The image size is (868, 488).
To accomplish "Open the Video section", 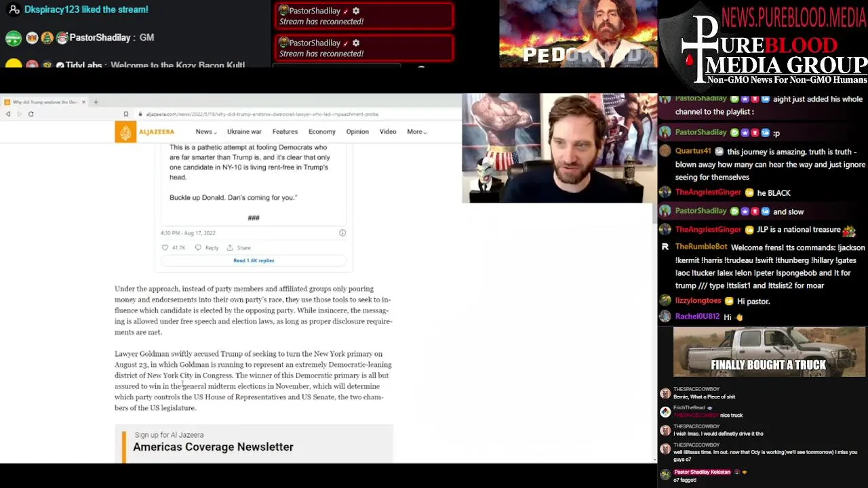I will pyautogui.click(x=388, y=131).
